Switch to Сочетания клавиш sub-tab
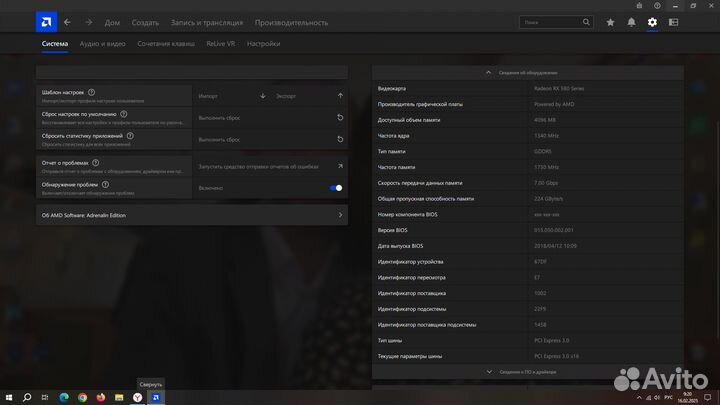Screen dimensions: 720x405 tap(166, 44)
